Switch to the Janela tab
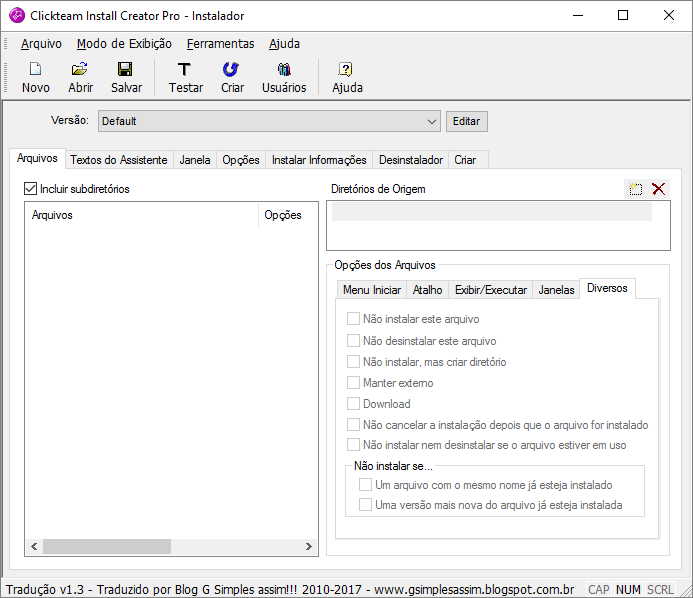 pos(194,160)
